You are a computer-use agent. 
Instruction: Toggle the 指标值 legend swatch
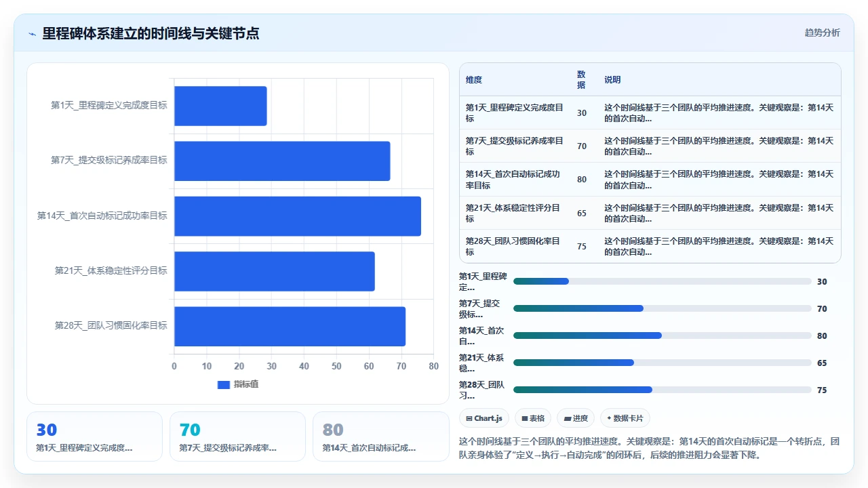point(224,384)
